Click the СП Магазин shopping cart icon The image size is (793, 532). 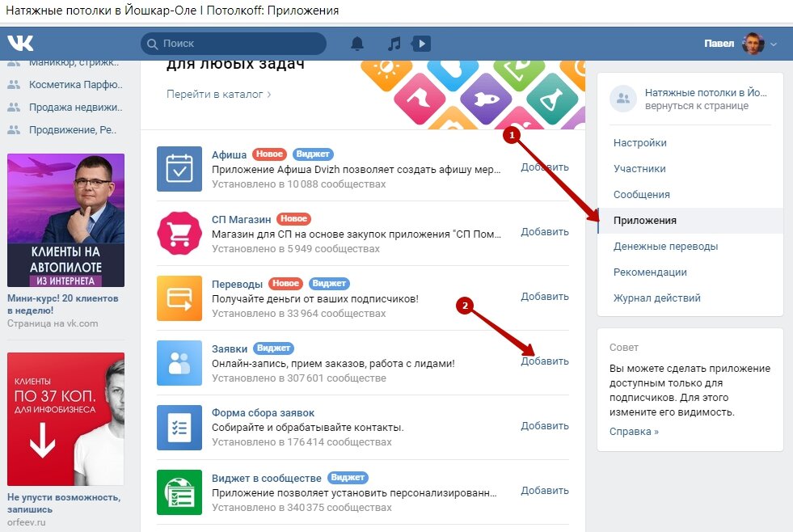[x=179, y=234]
